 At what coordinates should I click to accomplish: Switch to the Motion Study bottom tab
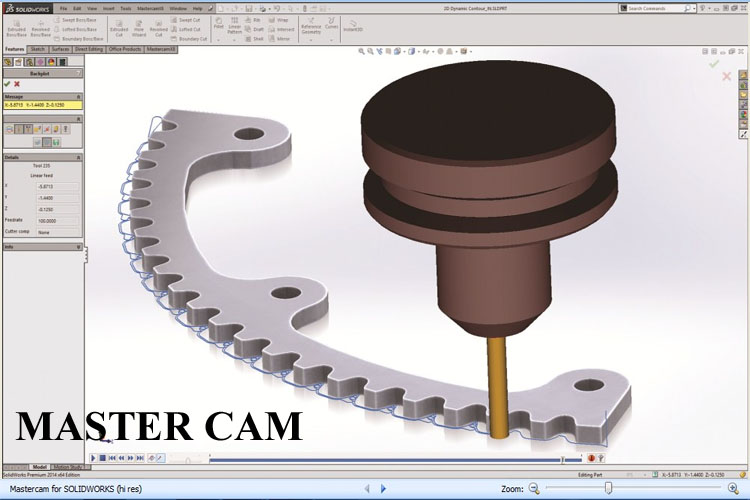pos(68,467)
